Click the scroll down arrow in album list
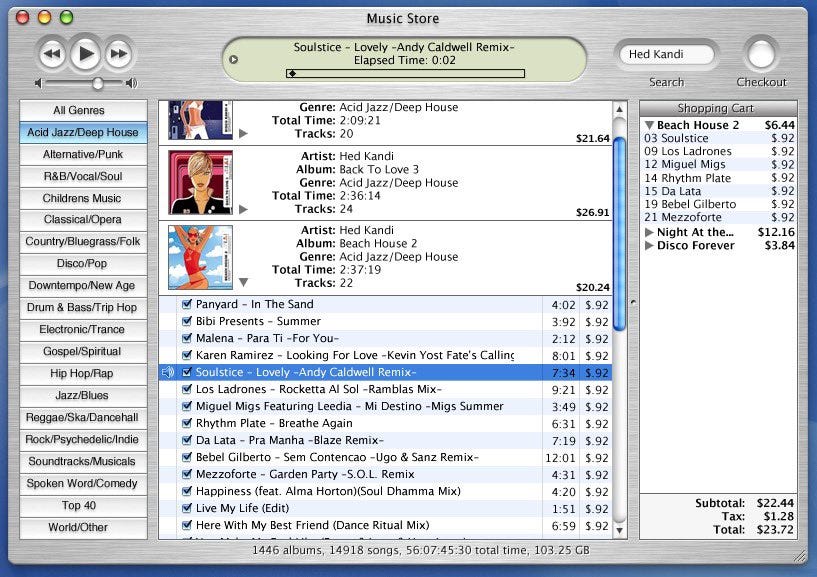817x577 pixels. tap(619, 531)
